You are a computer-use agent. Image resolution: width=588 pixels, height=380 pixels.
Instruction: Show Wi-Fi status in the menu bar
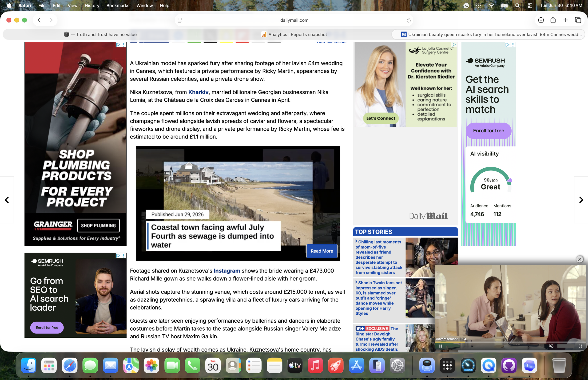[x=491, y=5]
